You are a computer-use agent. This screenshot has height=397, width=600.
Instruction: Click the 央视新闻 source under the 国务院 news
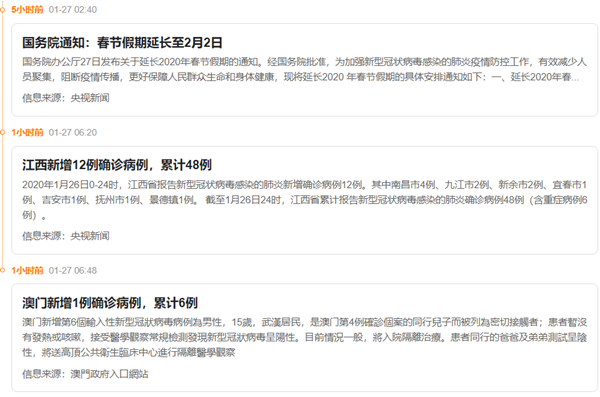90,98
